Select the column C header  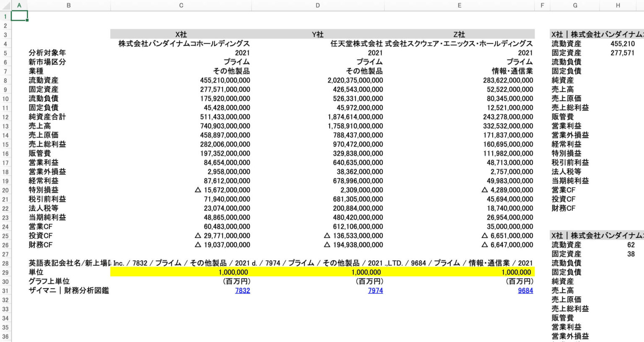point(181,5)
